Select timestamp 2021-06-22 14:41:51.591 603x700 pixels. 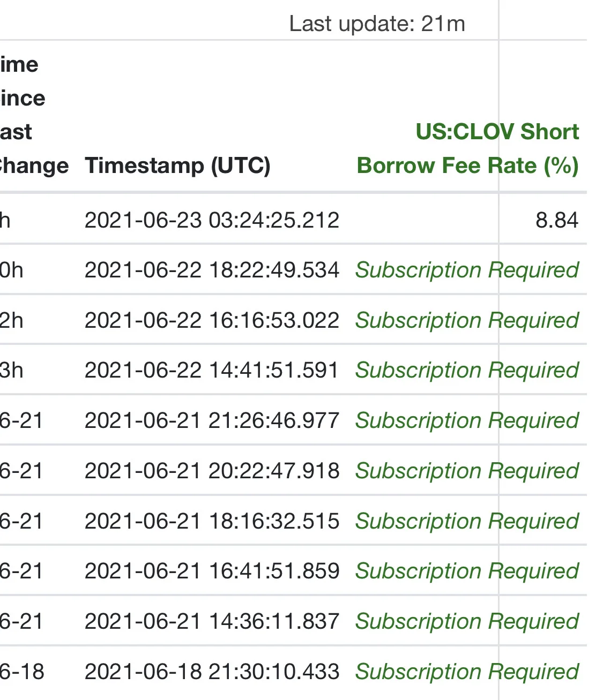(x=212, y=370)
